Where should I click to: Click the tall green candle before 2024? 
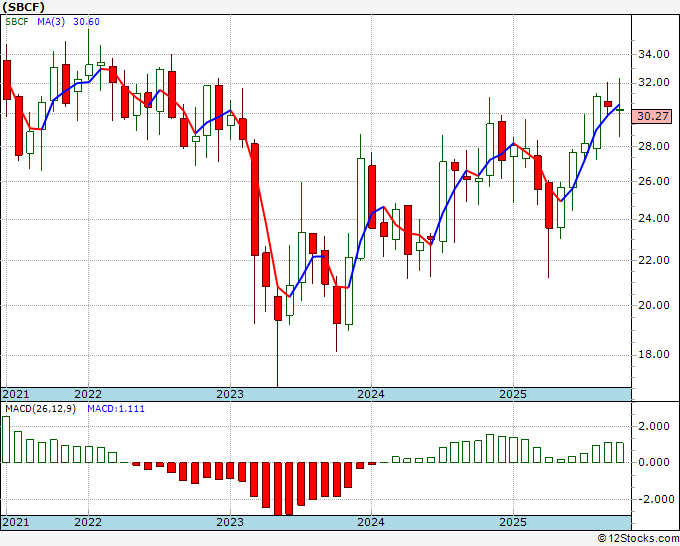pos(361,209)
